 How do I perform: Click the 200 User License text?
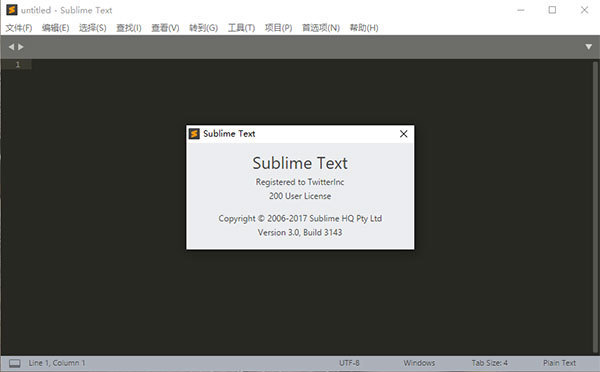pos(300,196)
